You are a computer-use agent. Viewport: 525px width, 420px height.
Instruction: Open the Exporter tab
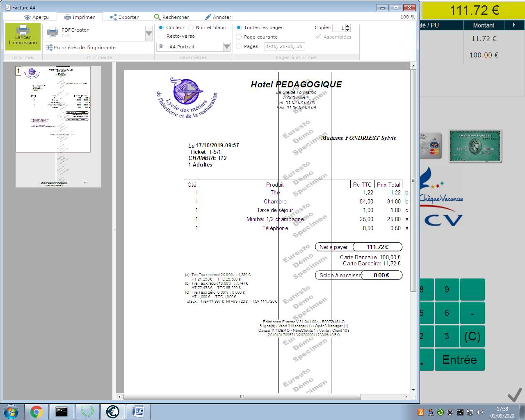[x=124, y=17]
